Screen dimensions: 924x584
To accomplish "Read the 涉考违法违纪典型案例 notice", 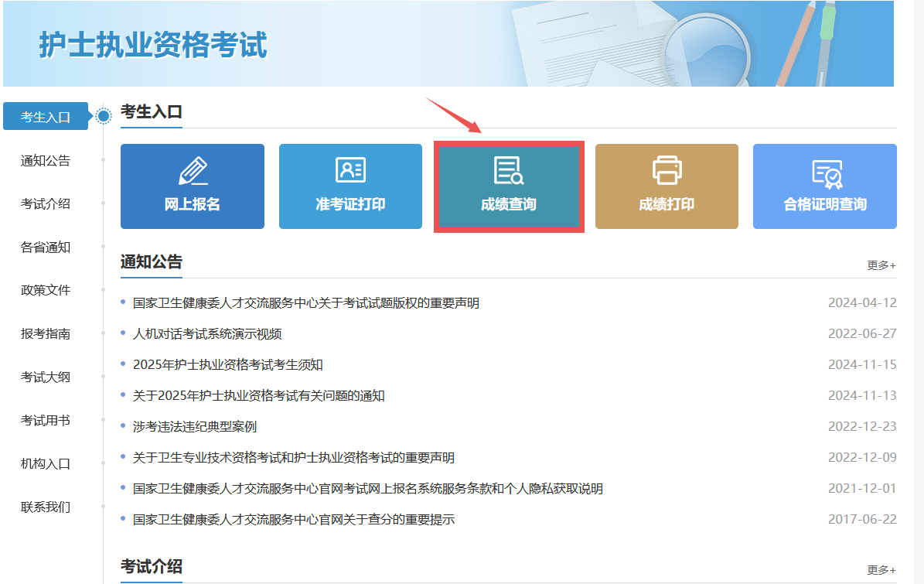I will 195,427.
